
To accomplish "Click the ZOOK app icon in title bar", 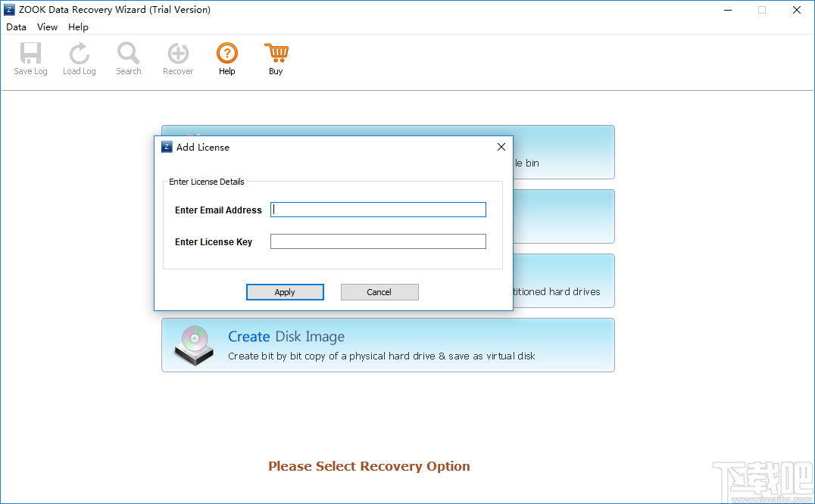I will pyautogui.click(x=9, y=10).
